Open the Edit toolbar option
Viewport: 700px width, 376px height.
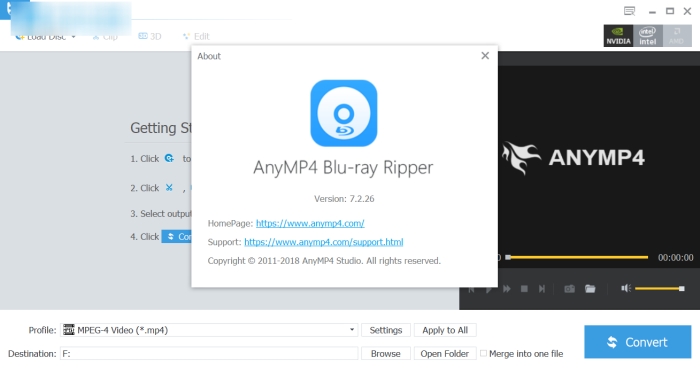[x=196, y=36]
